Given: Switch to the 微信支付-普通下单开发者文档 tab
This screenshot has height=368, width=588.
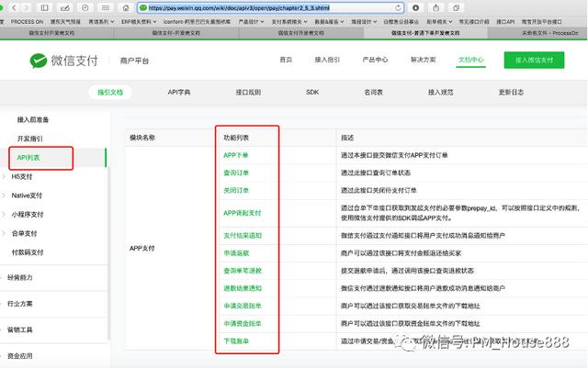Looking at the screenshot, I should pyautogui.click(x=425, y=33).
